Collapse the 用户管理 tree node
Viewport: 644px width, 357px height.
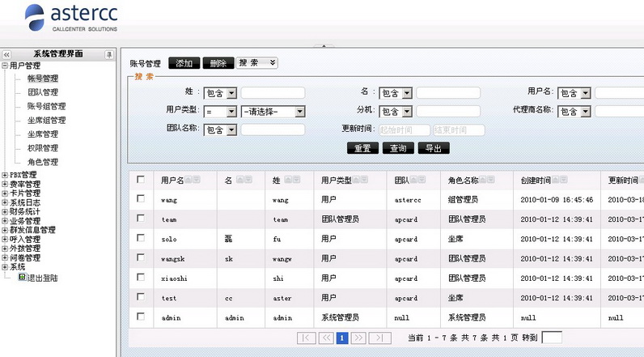pyautogui.click(x=5, y=66)
